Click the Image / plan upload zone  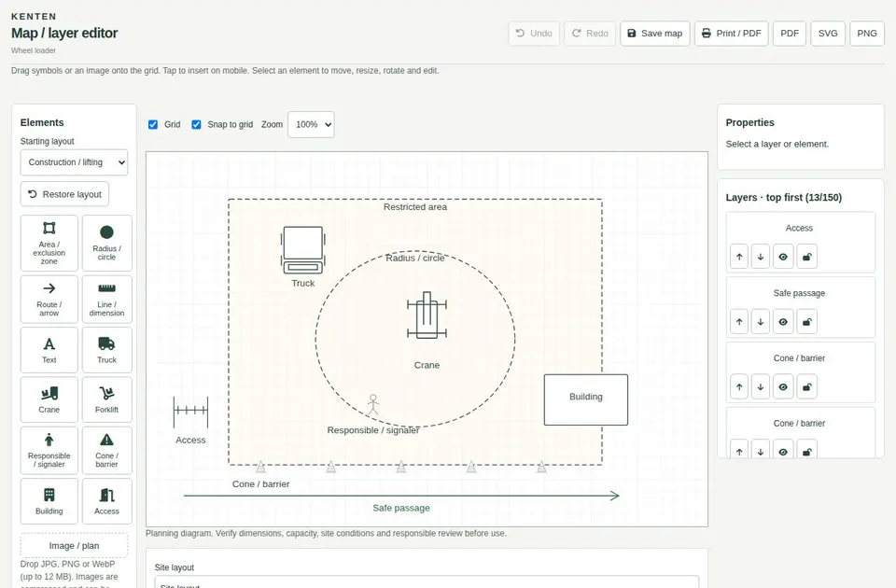pos(75,546)
